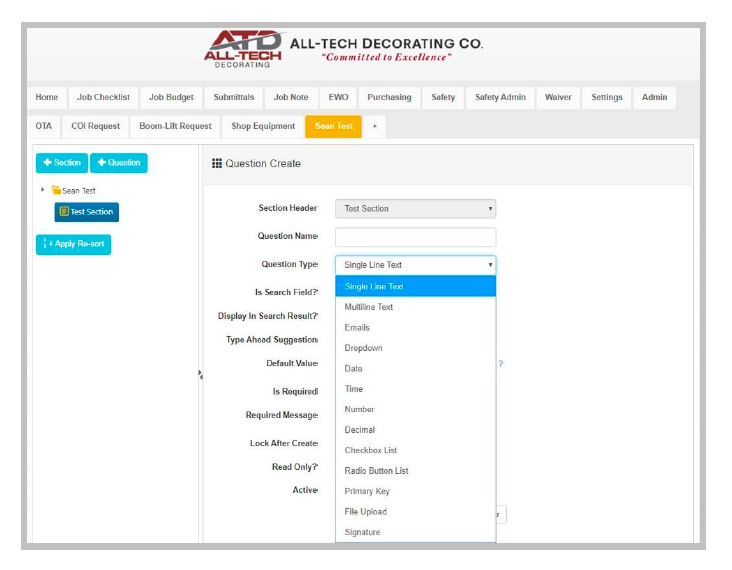
Task: Click the grid icon beside Question Create
Action: [217, 163]
